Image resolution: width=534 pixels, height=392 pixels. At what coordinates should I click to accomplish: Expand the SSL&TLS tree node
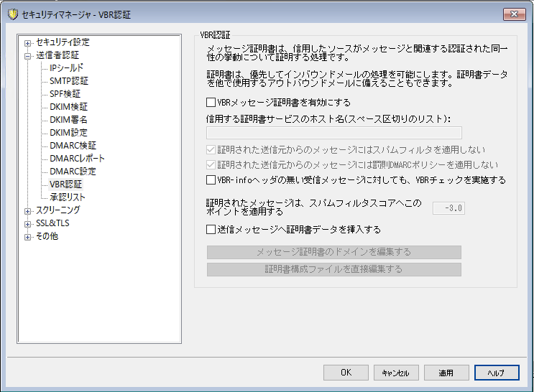[27, 224]
